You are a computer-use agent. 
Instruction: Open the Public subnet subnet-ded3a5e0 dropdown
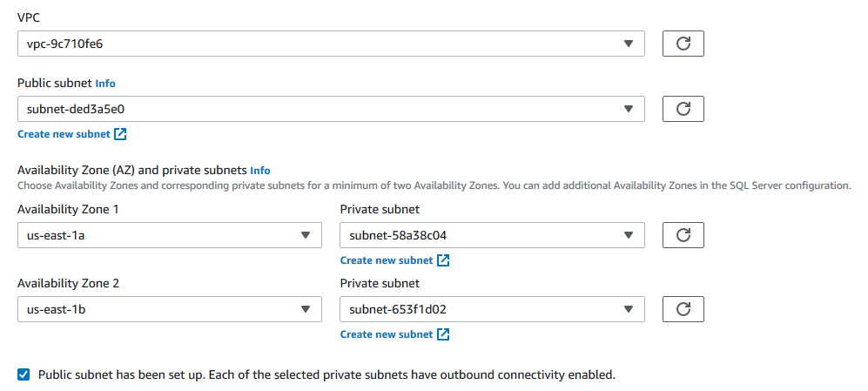(x=331, y=109)
